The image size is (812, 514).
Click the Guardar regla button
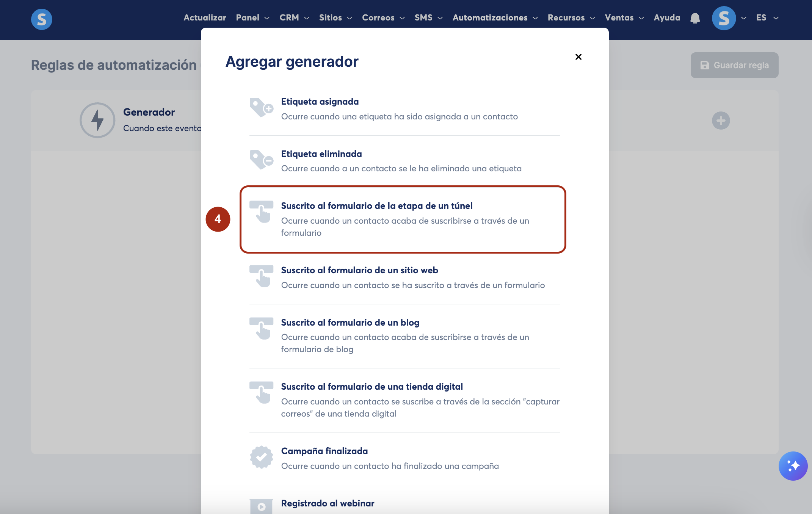click(734, 65)
